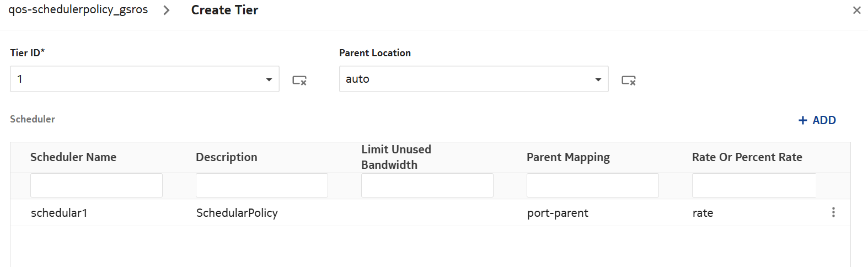Sort by Scheduler Name column header
Image resolution: width=868 pixels, height=267 pixels.
pos(73,157)
